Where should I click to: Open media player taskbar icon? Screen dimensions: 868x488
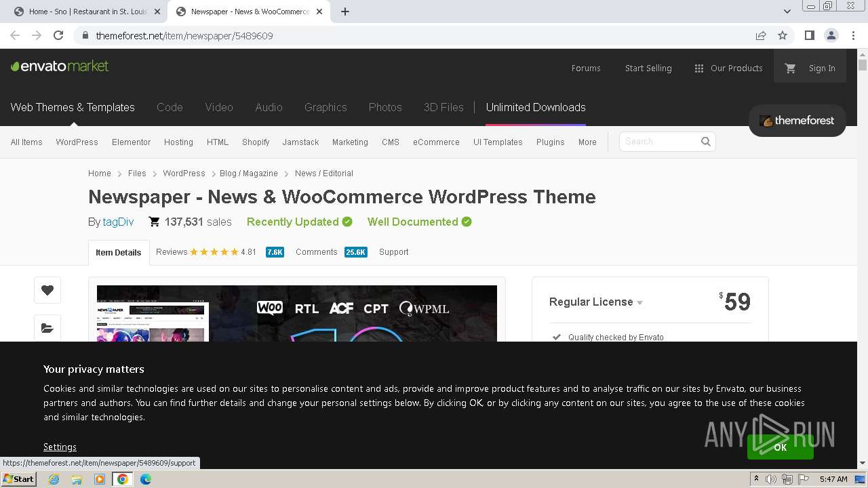point(100,479)
